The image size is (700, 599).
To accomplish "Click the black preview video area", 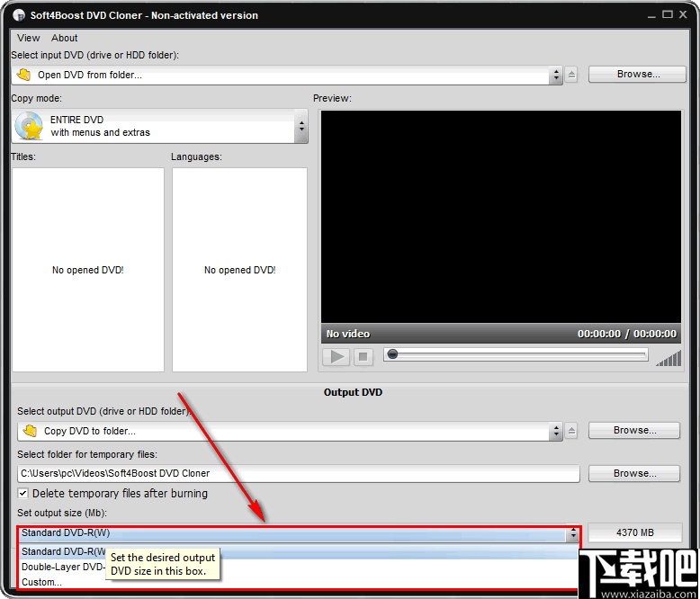I will pyautogui.click(x=501, y=217).
